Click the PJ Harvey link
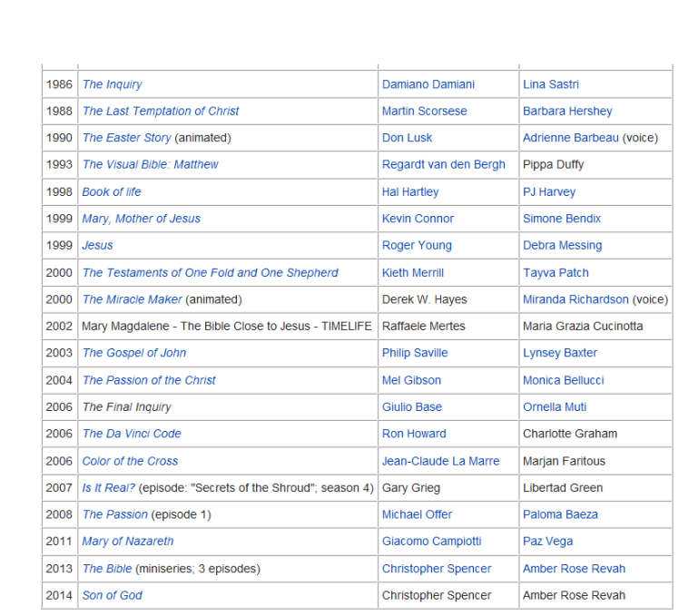Image resolution: width=679 pixels, height=616 pixels. pyautogui.click(x=548, y=192)
